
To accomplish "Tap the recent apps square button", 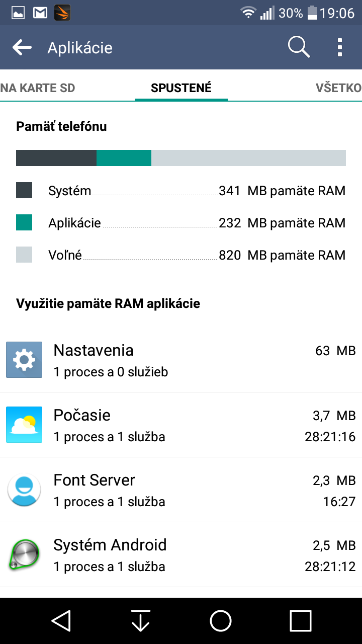I will coord(301,621).
